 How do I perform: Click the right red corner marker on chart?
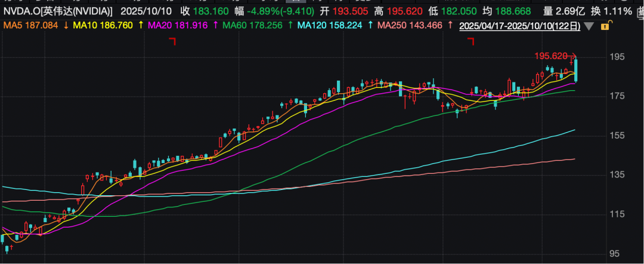point(470,41)
